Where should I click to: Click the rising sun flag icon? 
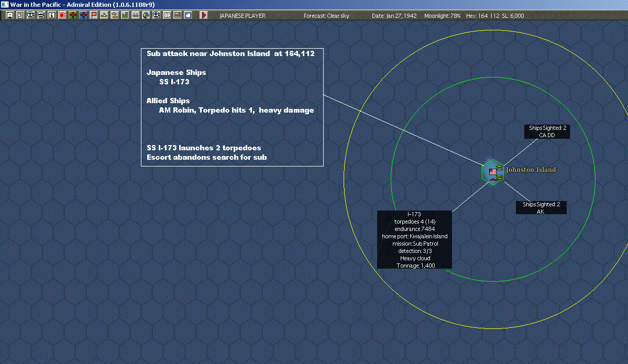62,15
